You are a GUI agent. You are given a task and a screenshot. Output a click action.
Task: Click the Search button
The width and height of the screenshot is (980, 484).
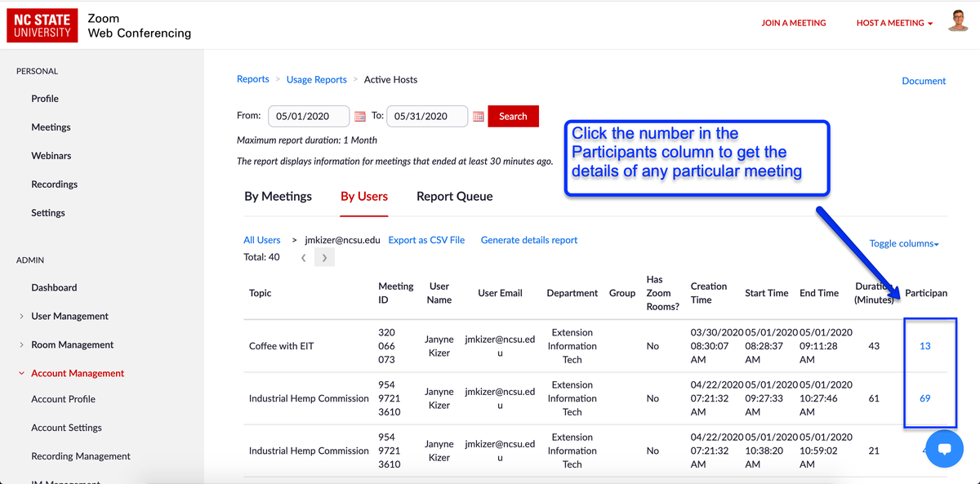pos(513,116)
